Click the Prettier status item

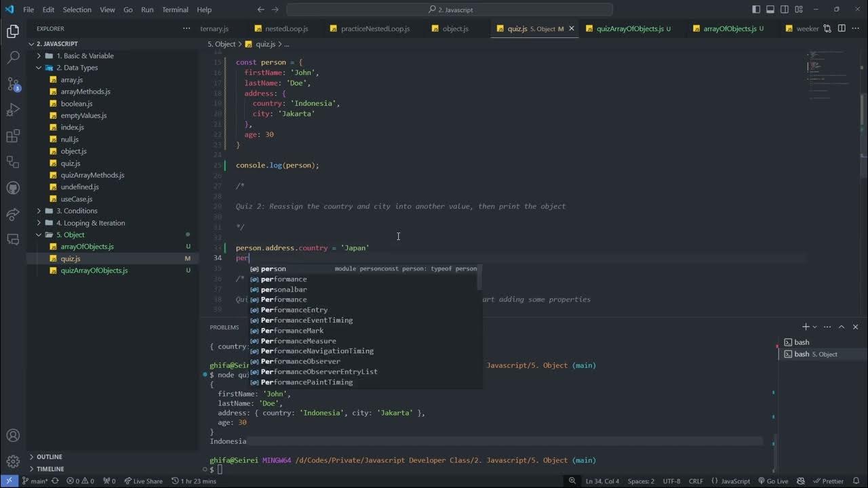click(828, 481)
